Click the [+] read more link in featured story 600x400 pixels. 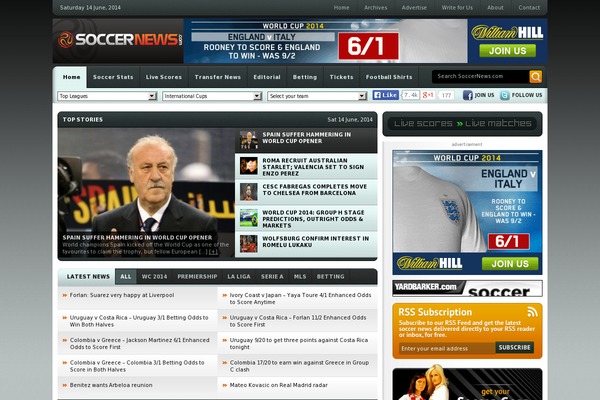213,252
